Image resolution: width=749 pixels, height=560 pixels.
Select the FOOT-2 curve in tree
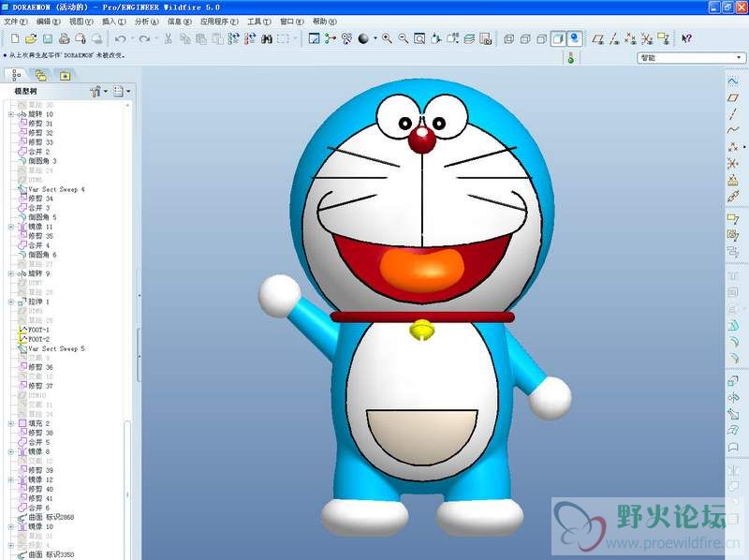coord(34,339)
